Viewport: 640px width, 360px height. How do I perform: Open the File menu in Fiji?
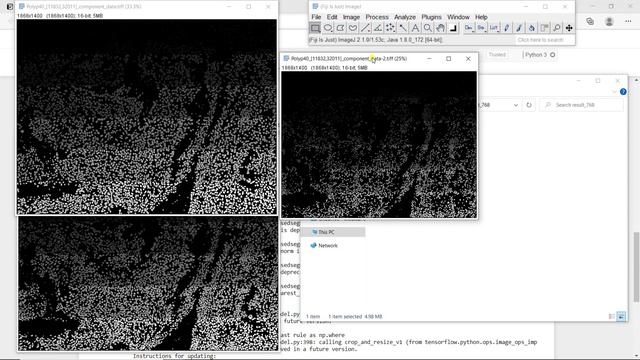[x=316, y=17]
